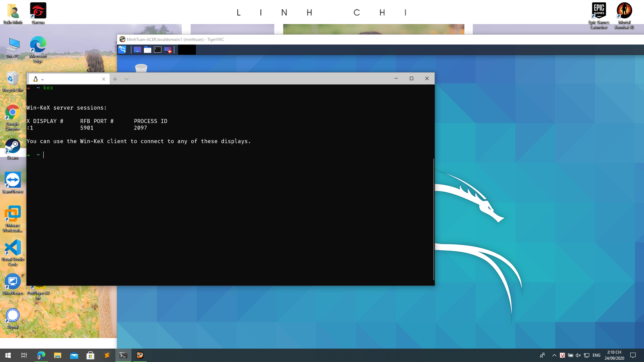Screen dimensions: 644x362
Task: Add a new tab in Windows Terminal
Action: (115, 79)
